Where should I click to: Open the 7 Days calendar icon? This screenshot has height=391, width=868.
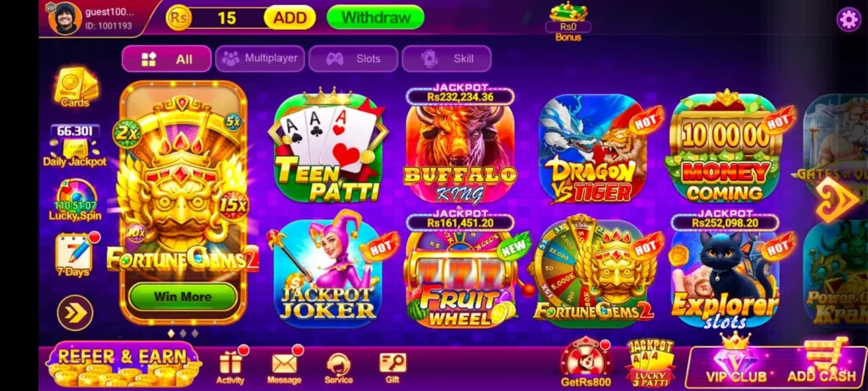point(75,254)
